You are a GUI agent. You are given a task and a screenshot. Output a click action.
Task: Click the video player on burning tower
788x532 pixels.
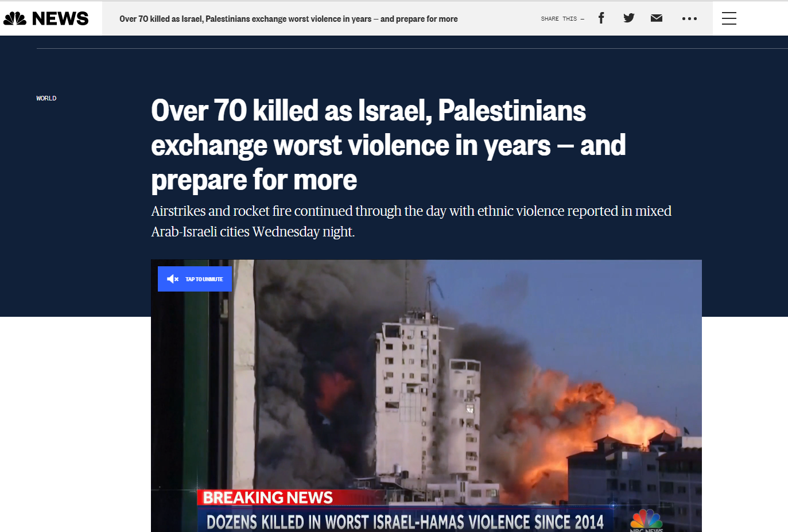426,395
